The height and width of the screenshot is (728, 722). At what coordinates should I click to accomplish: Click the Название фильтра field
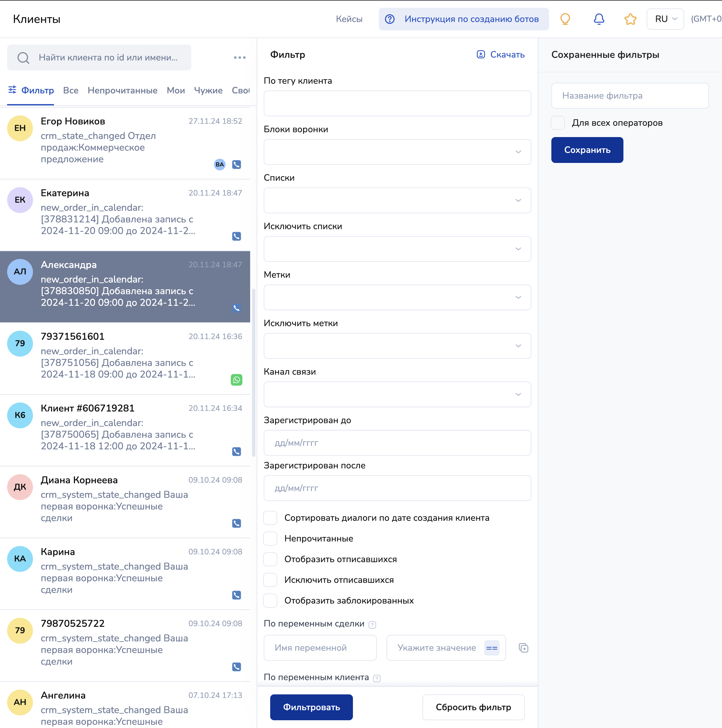tap(630, 96)
